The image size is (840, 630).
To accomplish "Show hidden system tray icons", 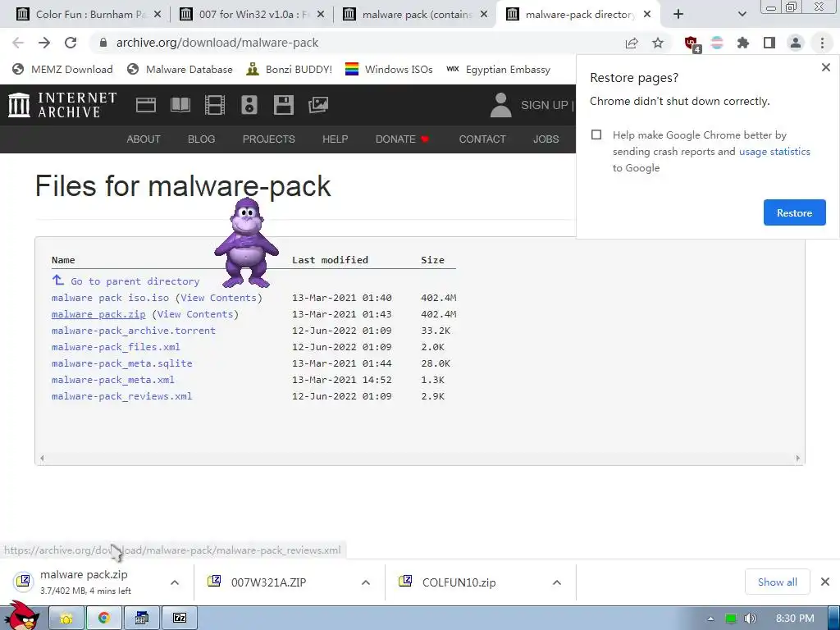I will [711, 619].
